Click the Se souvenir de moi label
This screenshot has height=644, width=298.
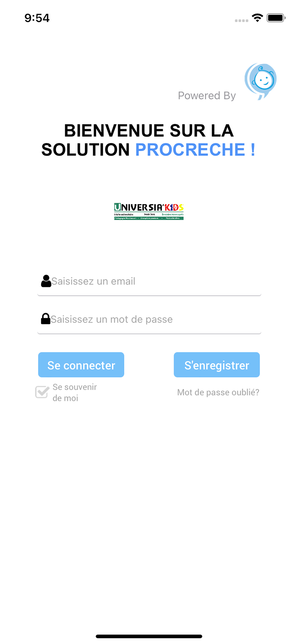tap(74, 393)
